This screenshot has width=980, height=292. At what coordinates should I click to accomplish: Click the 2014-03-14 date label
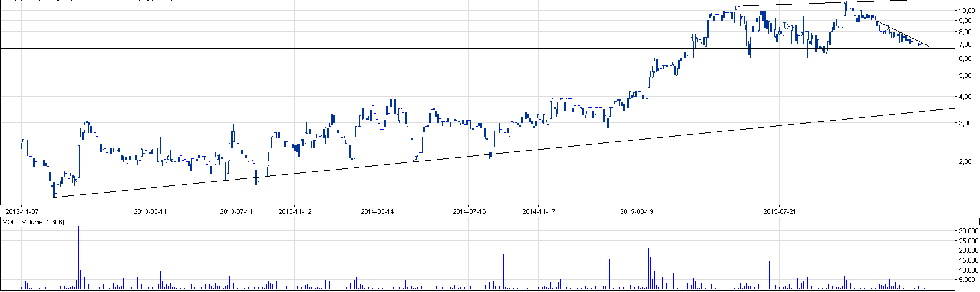point(377,211)
